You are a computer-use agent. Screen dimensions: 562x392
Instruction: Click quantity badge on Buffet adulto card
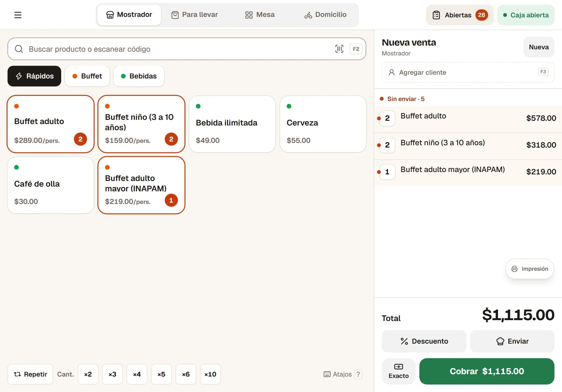(x=80, y=139)
